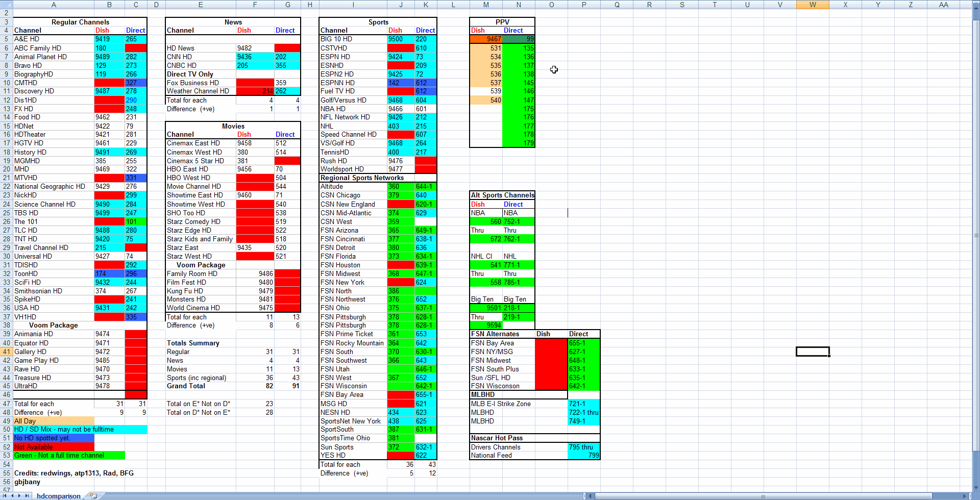Click the 'FSN Rocky Mountain' cell

tap(353, 343)
